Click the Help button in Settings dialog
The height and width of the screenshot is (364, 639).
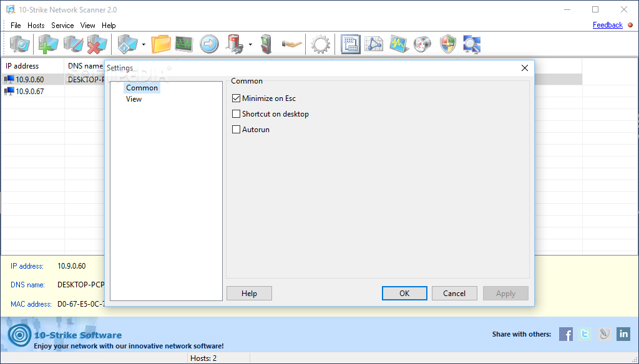tap(249, 293)
